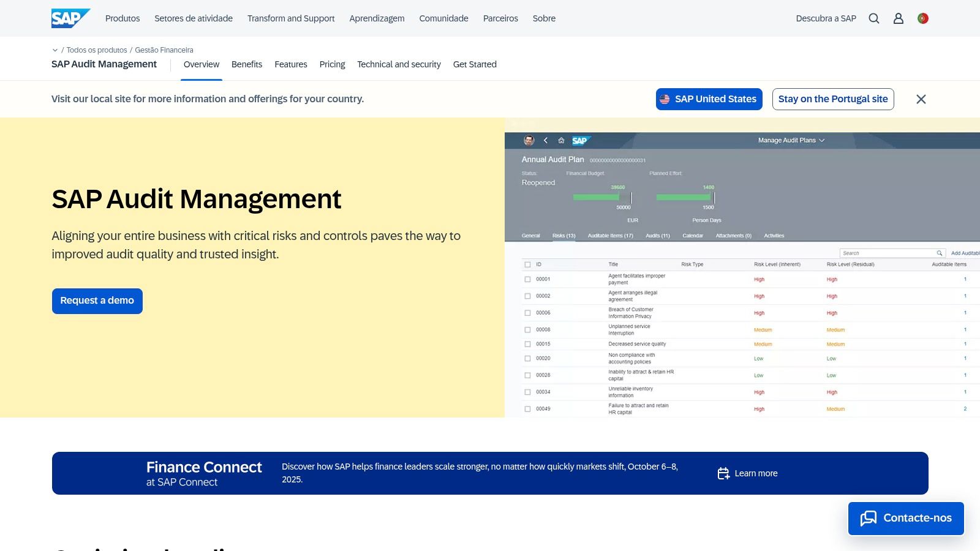Click the Risk Level (Inherent) column header
This screenshot has width=980, height=551.
tap(777, 264)
